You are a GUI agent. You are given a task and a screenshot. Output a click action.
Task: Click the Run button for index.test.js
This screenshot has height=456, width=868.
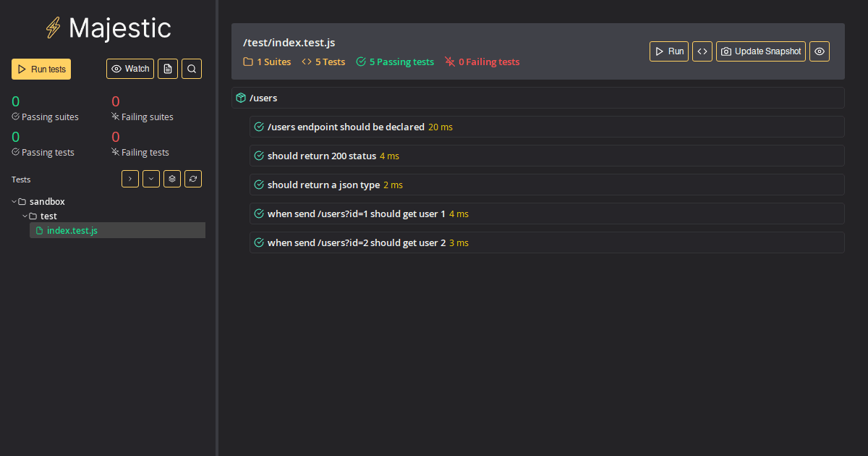tap(668, 51)
